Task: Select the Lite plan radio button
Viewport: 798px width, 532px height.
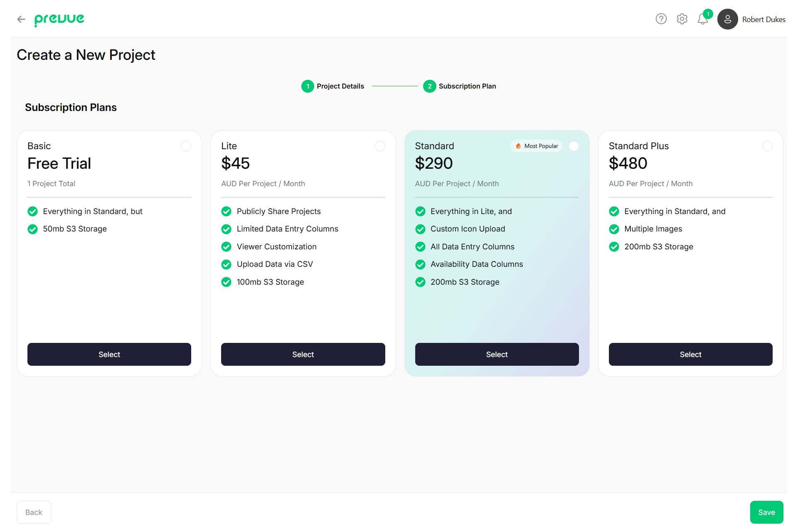Action: point(380,146)
